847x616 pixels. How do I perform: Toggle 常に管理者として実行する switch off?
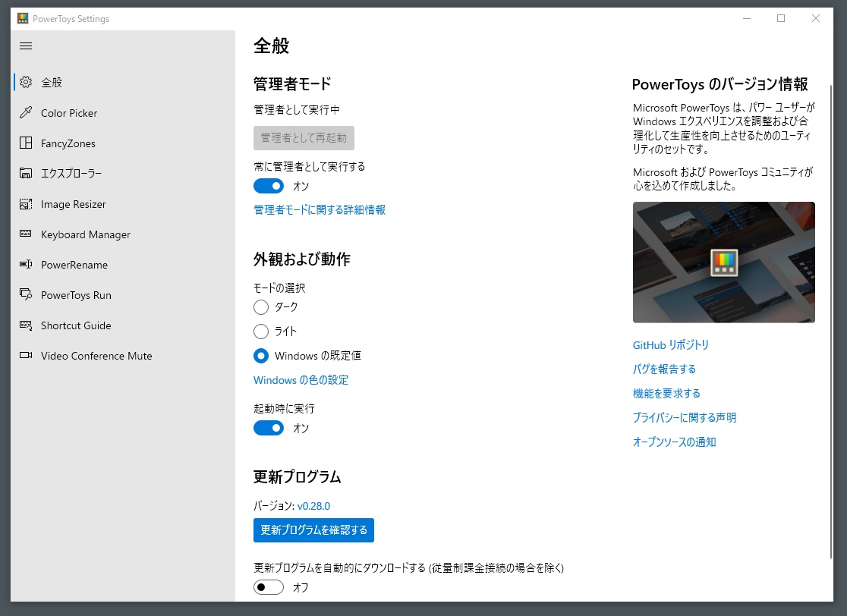click(x=269, y=186)
